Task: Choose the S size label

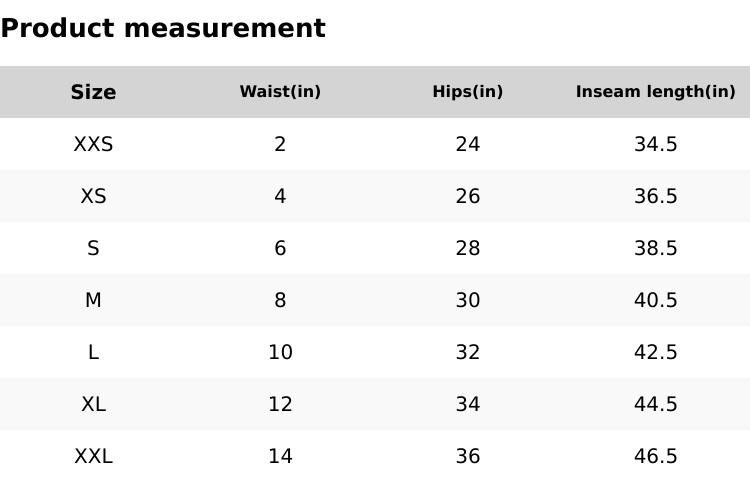Action: pos(93,248)
